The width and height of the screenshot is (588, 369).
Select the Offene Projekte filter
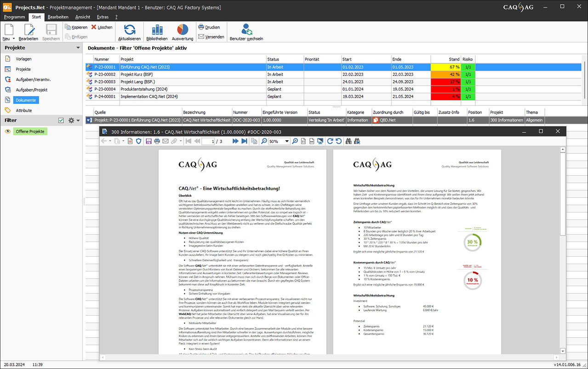pyautogui.click(x=30, y=132)
